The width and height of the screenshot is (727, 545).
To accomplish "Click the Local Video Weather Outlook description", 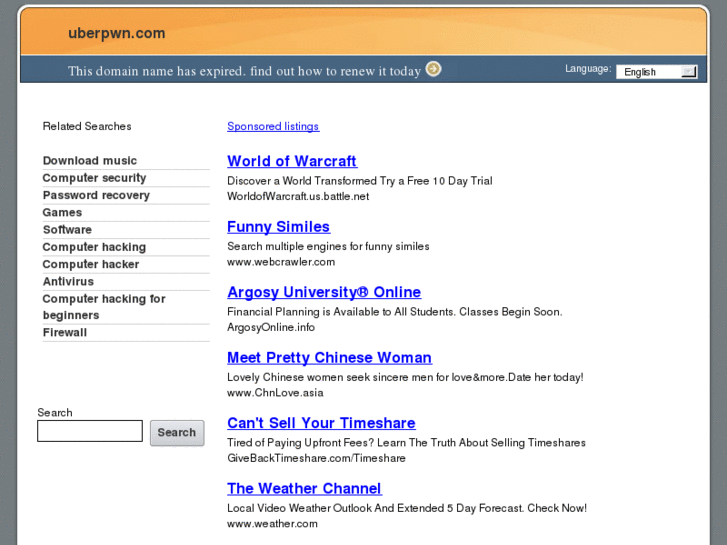I will pos(407,507).
